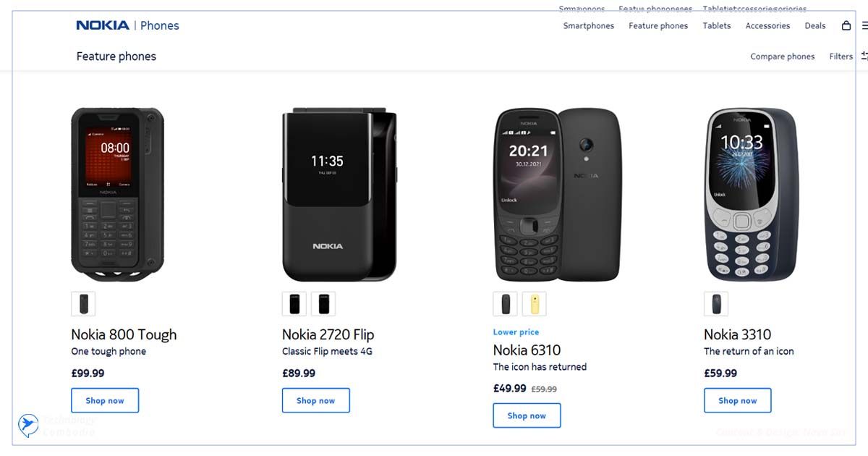
Task: Click Compare phones link
Action: point(782,56)
